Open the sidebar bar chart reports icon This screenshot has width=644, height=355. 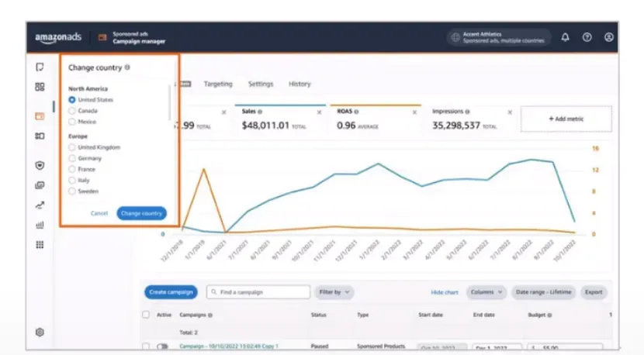click(x=40, y=225)
